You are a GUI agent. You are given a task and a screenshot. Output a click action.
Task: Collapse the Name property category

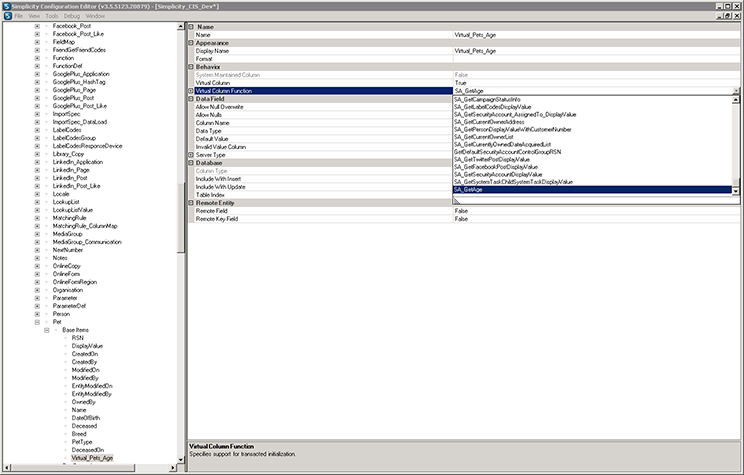tap(191, 27)
